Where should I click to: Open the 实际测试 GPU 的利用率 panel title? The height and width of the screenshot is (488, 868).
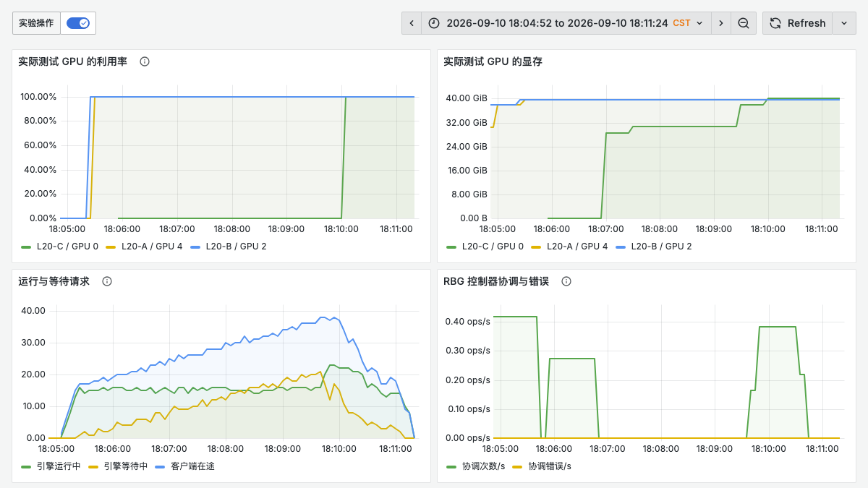pyautogui.click(x=72, y=61)
